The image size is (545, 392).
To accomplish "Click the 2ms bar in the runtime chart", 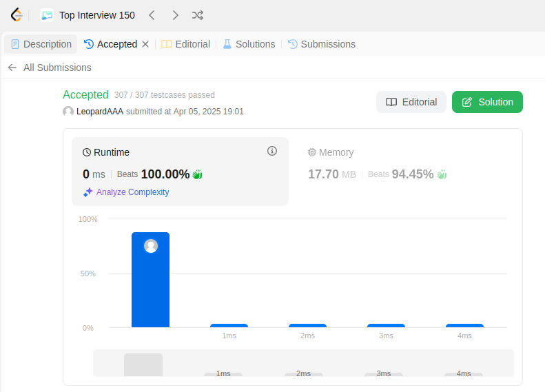I will coord(307,326).
